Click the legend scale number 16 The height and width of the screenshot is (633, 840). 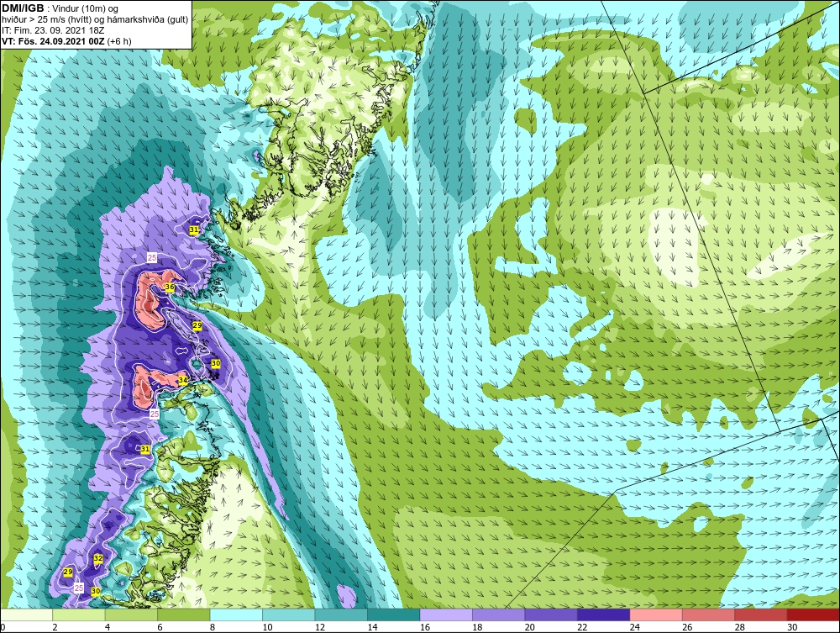[x=425, y=627]
